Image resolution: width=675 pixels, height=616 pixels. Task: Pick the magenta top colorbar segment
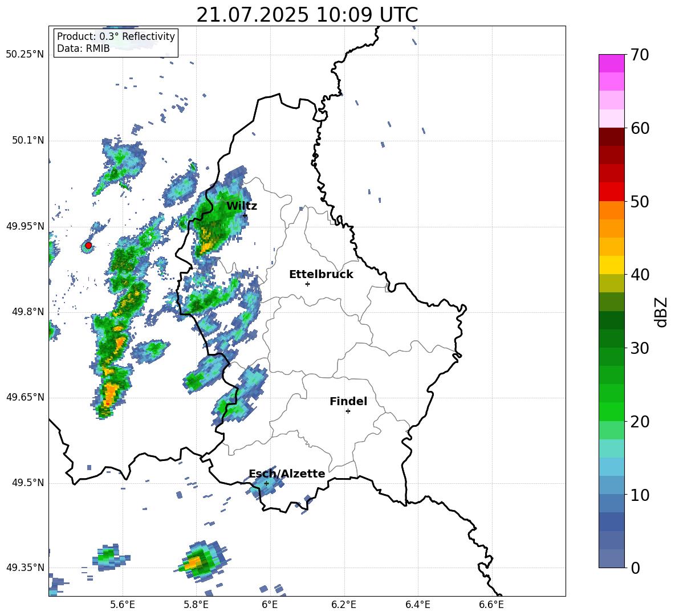(611, 63)
